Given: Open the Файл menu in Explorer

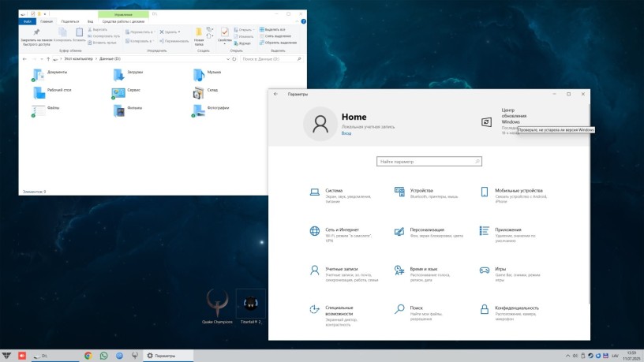Looking at the screenshot, I should [28, 21].
